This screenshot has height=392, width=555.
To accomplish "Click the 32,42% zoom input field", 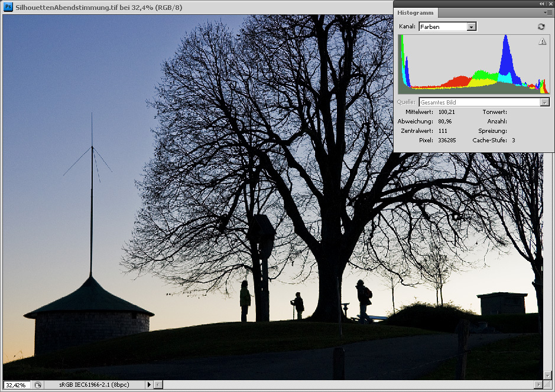I will point(16,385).
